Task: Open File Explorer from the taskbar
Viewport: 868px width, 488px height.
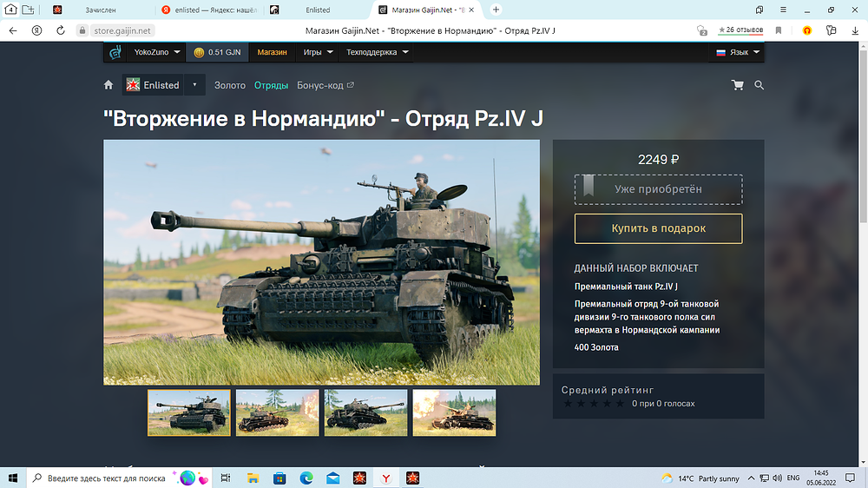Action: coord(253,478)
